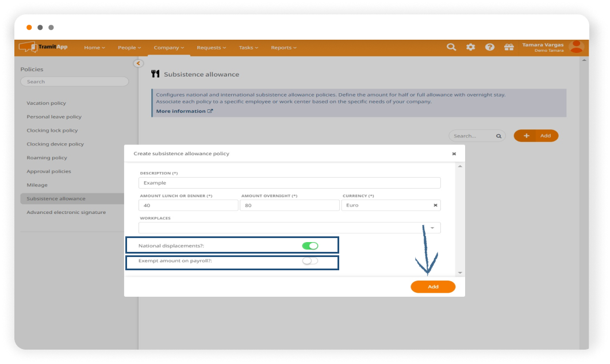Select Mileage policy in sidebar
This screenshot has height=364, width=610.
(x=37, y=185)
